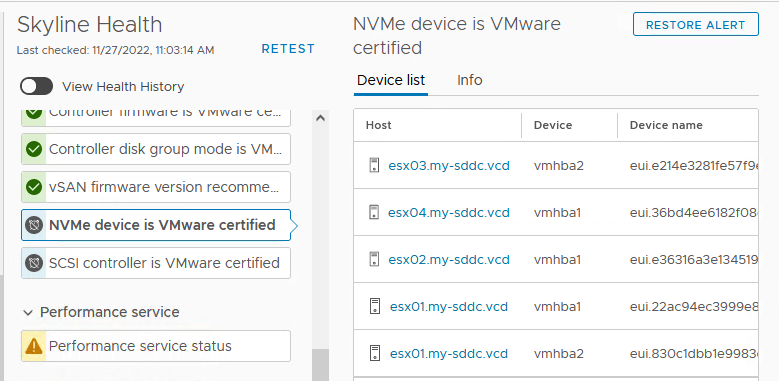779x381 pixels.
Task: Click the Device name column header
Action: pos(666,125)
